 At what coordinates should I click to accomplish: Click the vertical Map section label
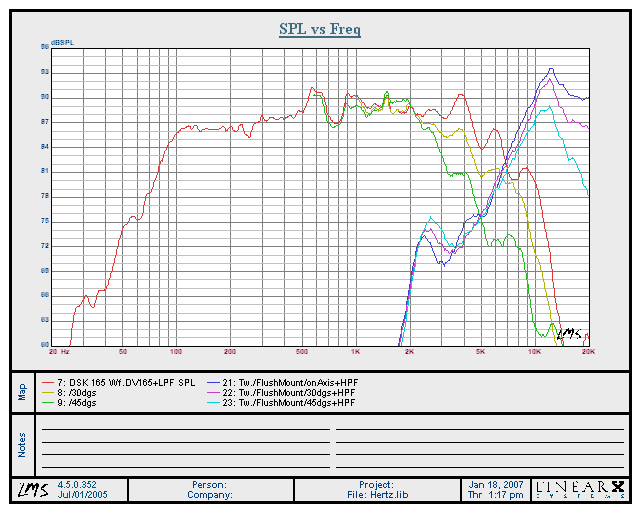22,391
